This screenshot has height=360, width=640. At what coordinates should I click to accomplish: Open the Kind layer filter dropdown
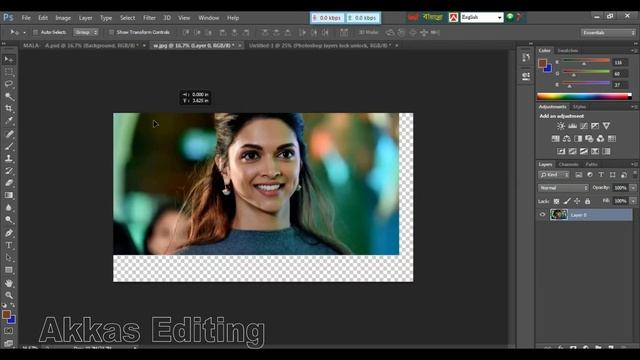554,175
